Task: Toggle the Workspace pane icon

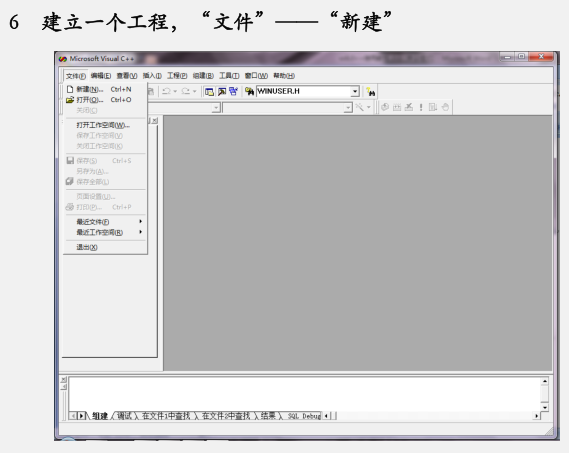Action: coord(209,91)
